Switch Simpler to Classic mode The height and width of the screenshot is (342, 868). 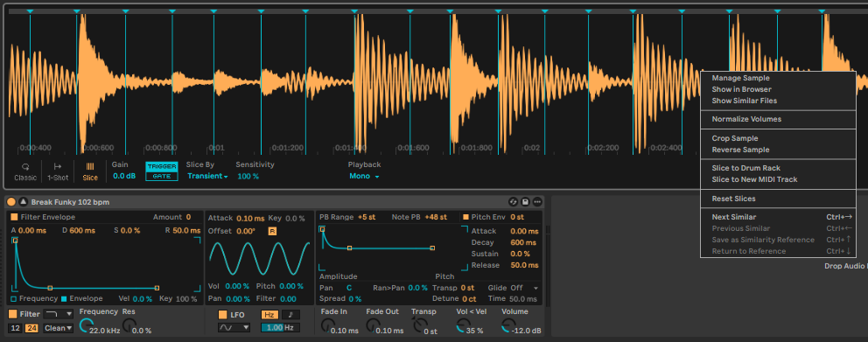(24, 171)
